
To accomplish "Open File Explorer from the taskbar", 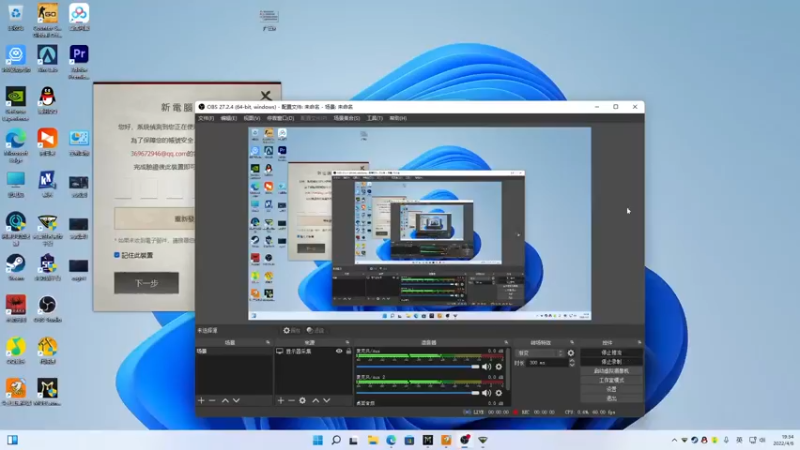I will pos(372,440).
